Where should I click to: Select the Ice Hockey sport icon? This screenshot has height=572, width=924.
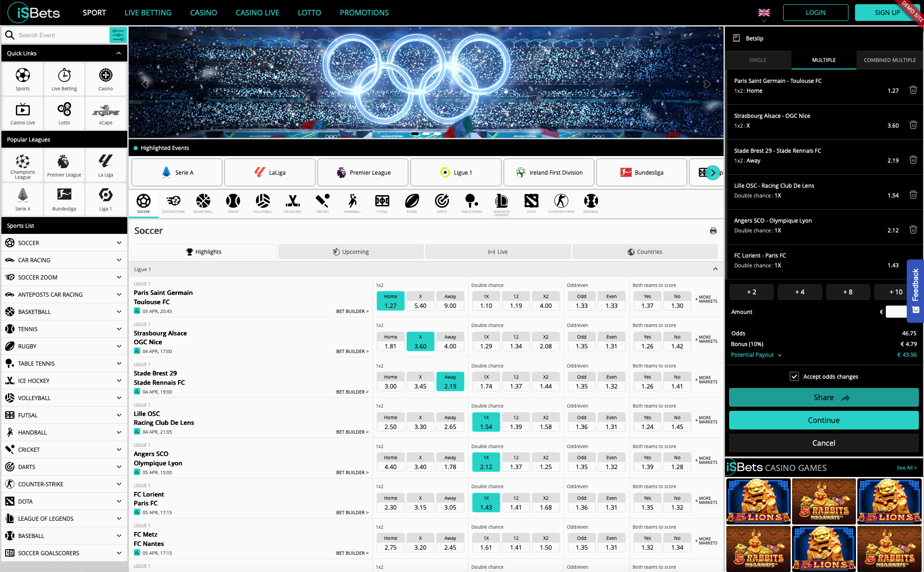293,203
